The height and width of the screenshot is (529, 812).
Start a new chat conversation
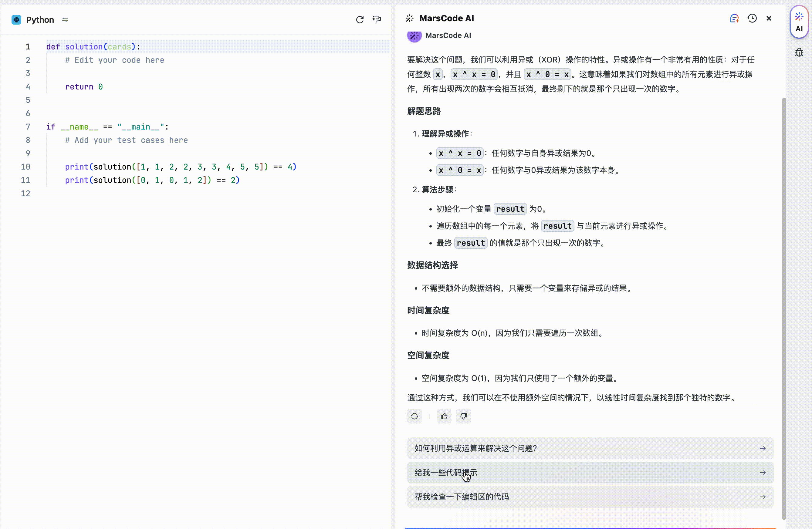(734, 19)
